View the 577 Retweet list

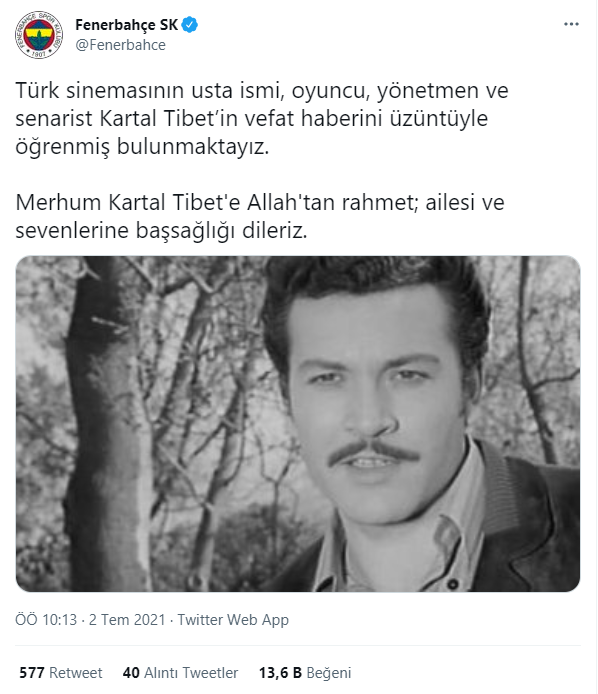point(61,673)
